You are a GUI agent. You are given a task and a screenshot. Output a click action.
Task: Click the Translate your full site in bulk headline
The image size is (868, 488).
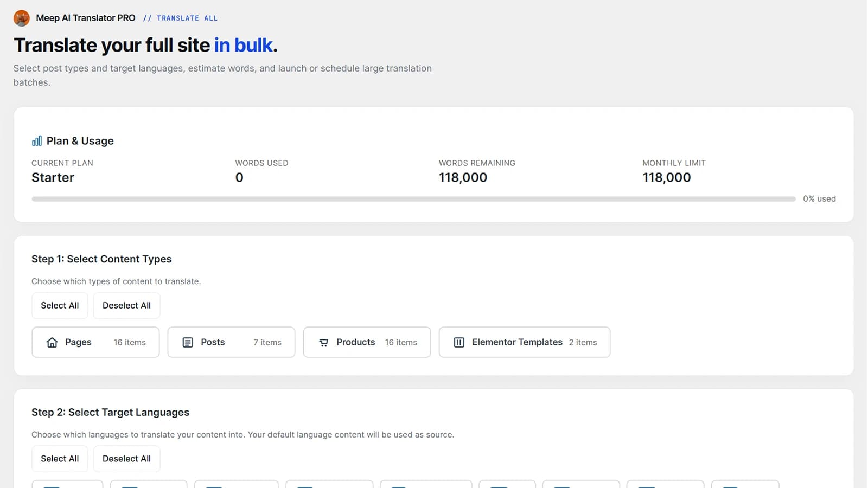click(145, 45)
